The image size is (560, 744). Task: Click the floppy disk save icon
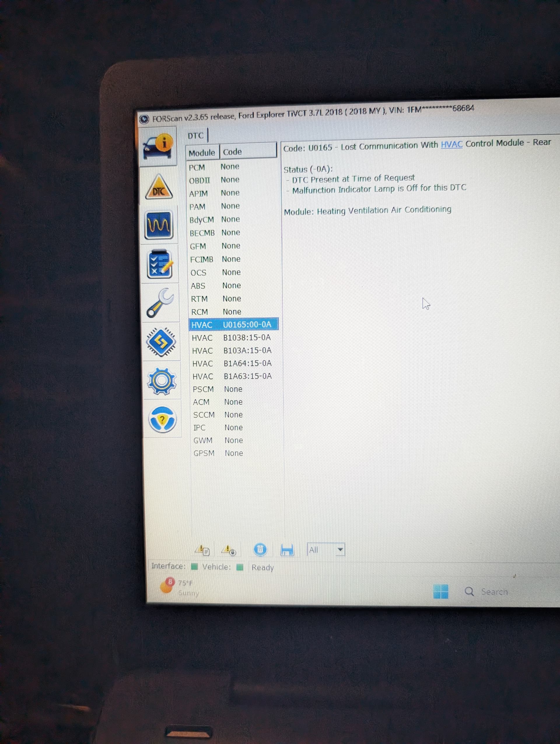coord(287,550)
